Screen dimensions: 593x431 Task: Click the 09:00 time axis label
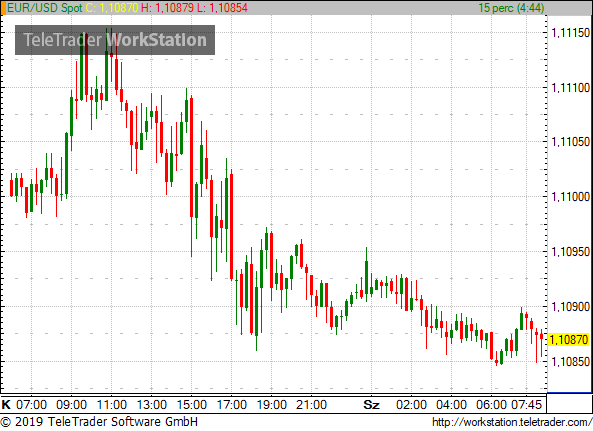[71, 405]
